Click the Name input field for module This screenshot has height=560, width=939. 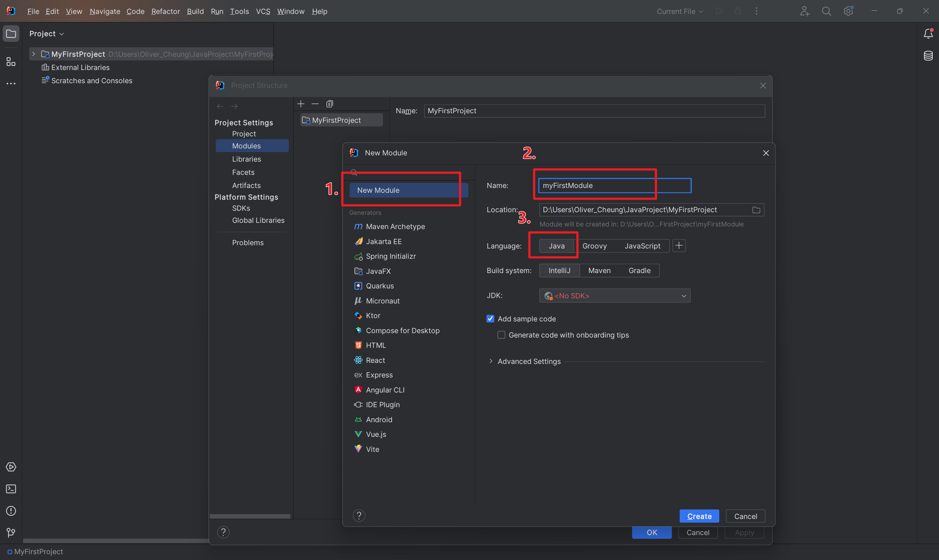(614, 185)
